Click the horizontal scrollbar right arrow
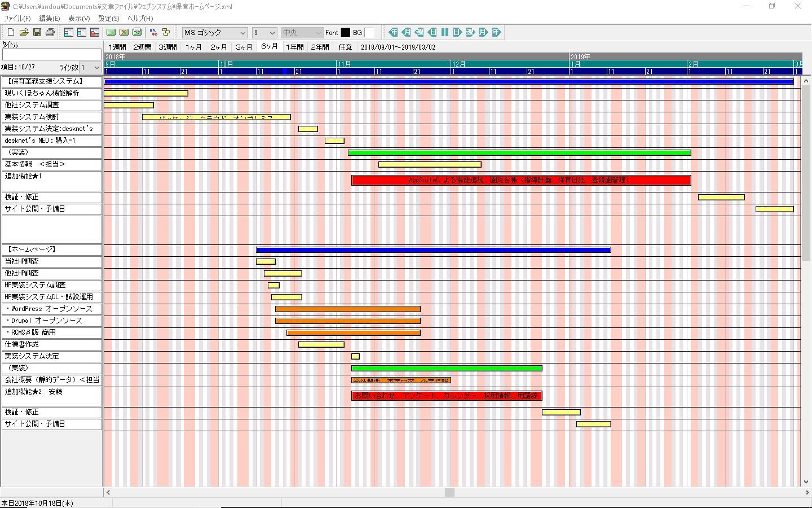 [807, 492]
